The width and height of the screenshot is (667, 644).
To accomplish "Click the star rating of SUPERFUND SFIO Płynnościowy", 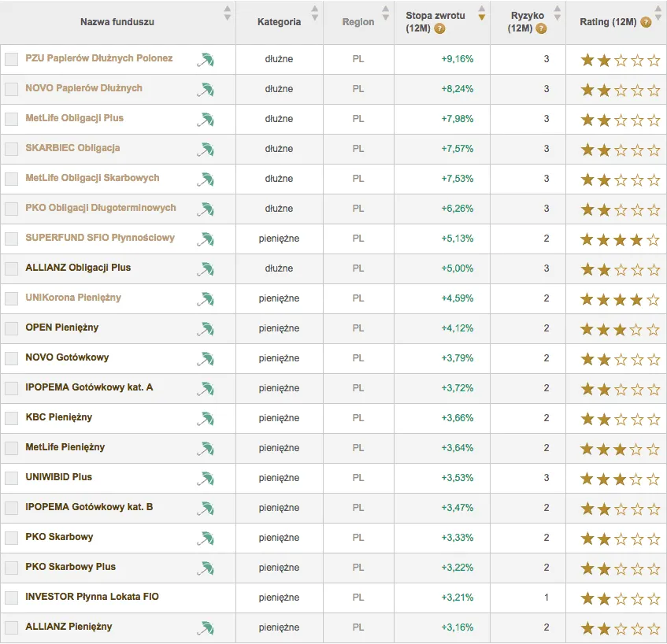I will pyautogui.click(x=621, y=240).
